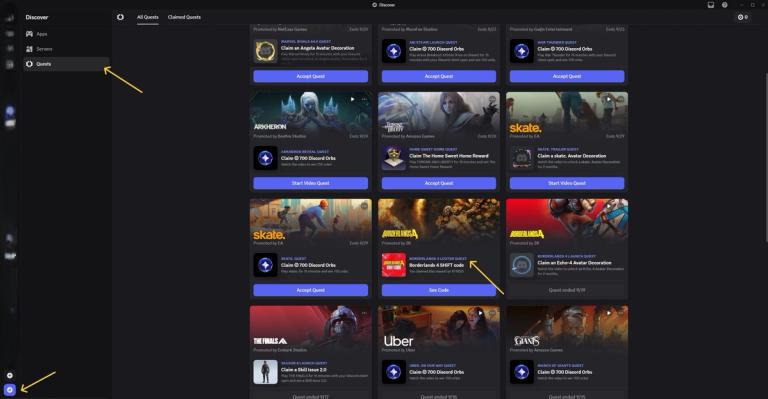Open the Orbs balance indicator at top right
Screen dimensions: 768x399
click(x=743, y=17)
